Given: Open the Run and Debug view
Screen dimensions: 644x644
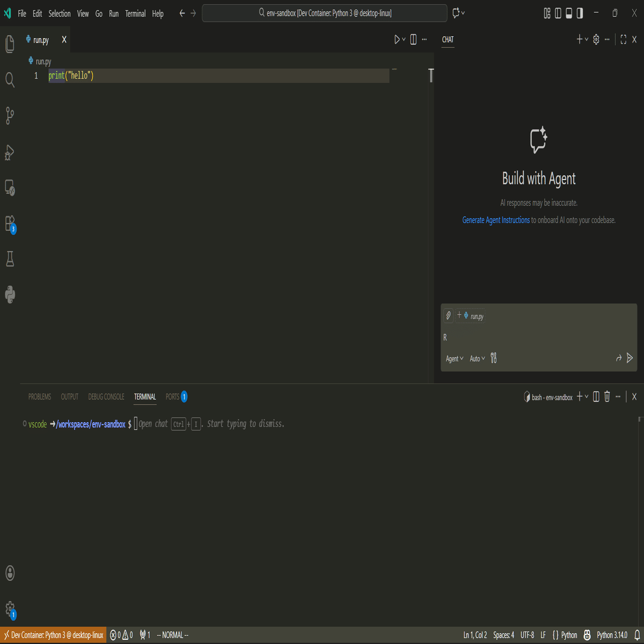Looking at the screenshot, I should click(10, 152).
